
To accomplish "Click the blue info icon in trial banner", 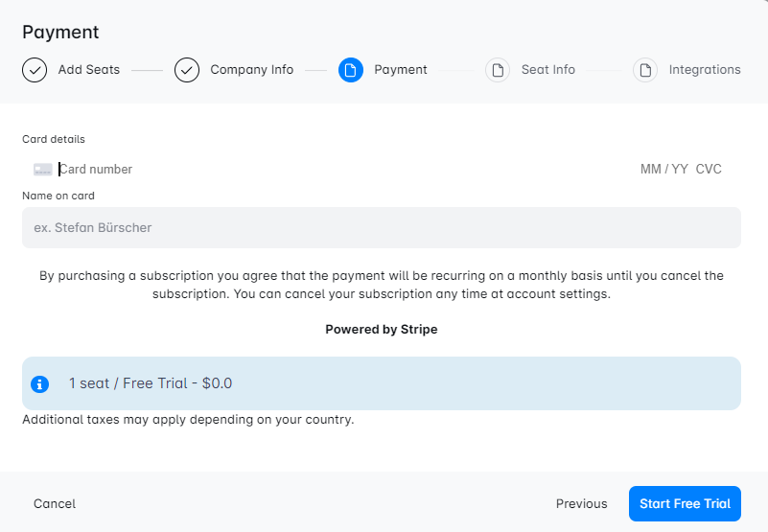I will pyautogui.click(x=40, y=383).
